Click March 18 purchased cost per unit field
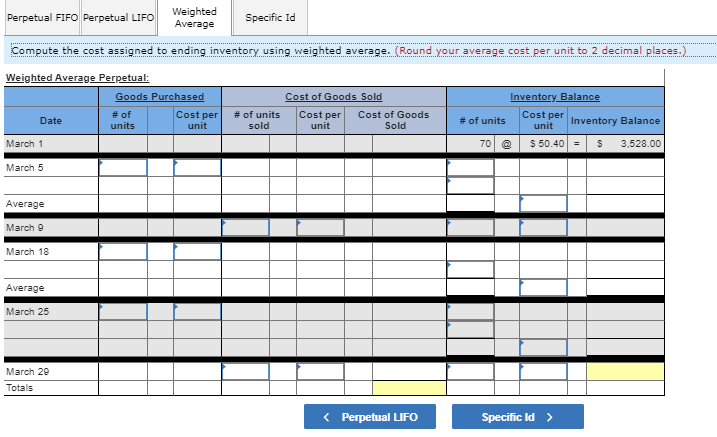This screenshot has height=437, width=717. [x=198, y=251]
